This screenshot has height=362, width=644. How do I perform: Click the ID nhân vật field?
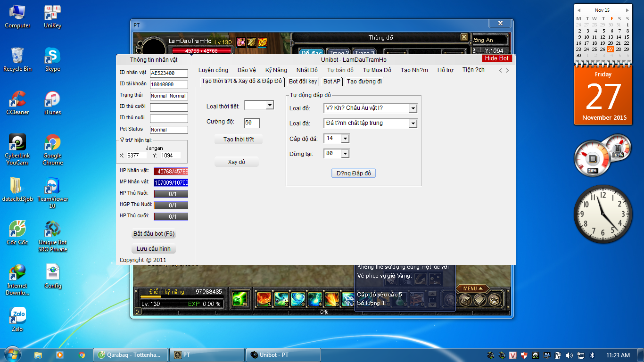point(169,74)
